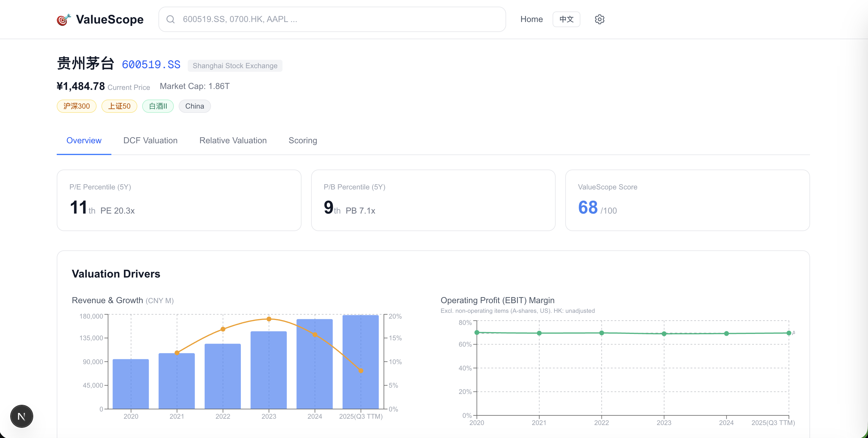Open the Scoring tab

point(303,140)
